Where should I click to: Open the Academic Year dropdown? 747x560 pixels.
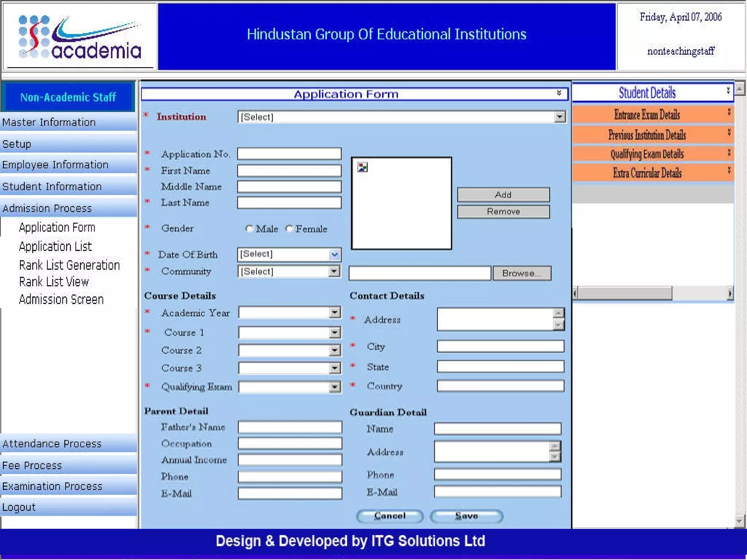[x=334, y=312]
